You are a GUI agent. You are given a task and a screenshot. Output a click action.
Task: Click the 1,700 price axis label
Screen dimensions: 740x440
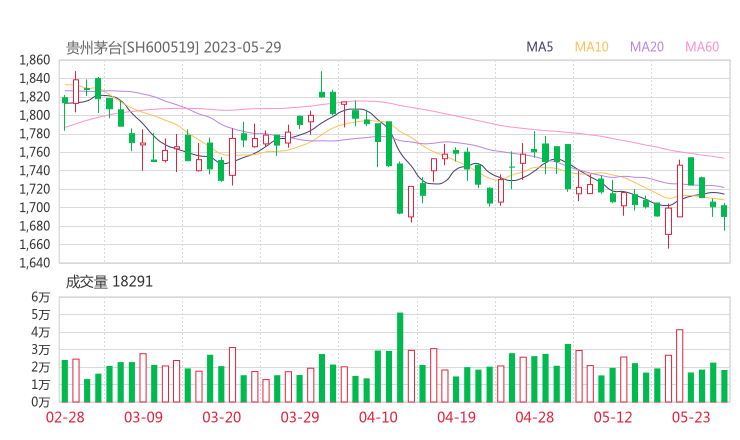point(34,207)
